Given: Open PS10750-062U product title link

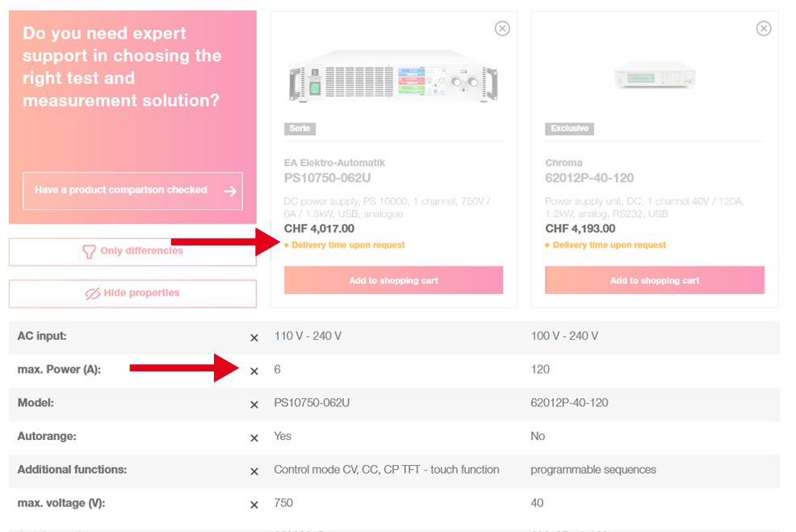Looking at the screenshot, I should coord(328,178).
